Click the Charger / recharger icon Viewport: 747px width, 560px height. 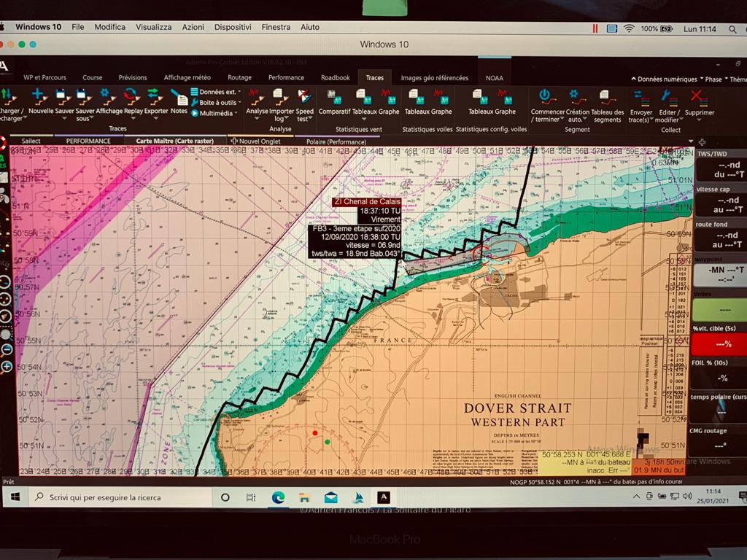[10, 97]
